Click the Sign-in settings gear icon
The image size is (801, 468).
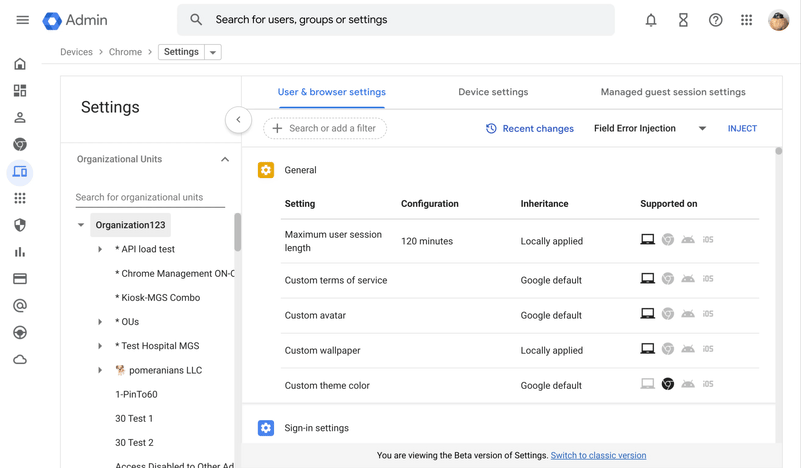[266, 428]
